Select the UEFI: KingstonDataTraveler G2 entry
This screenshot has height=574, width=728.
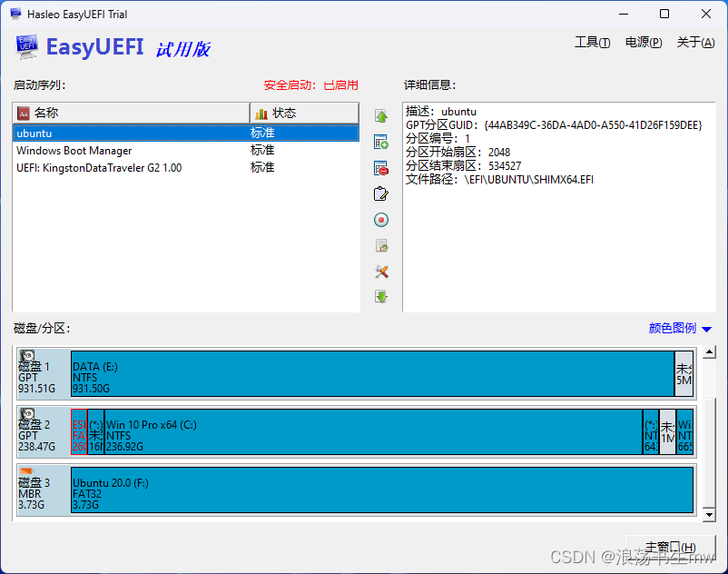186,168
